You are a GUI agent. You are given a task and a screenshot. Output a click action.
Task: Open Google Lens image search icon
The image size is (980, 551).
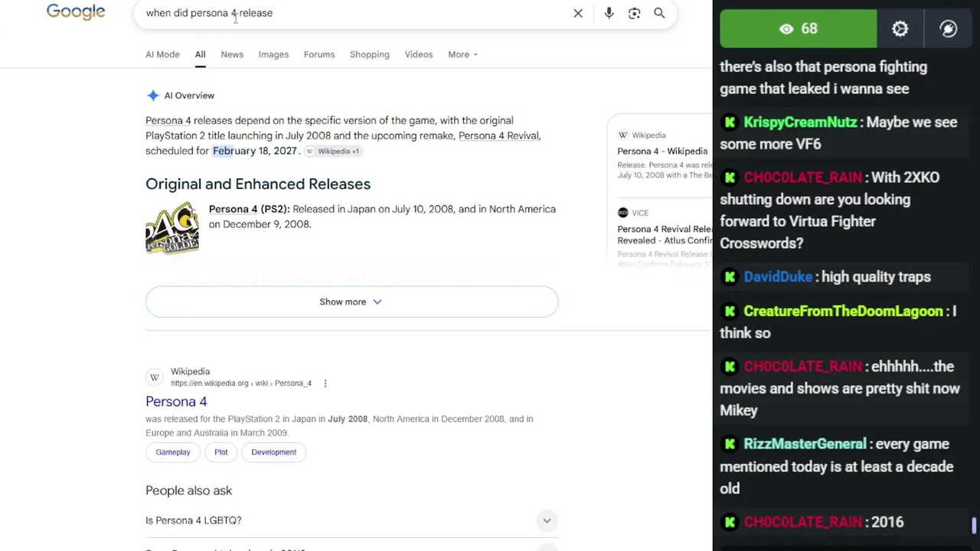[x=634, y=13]
